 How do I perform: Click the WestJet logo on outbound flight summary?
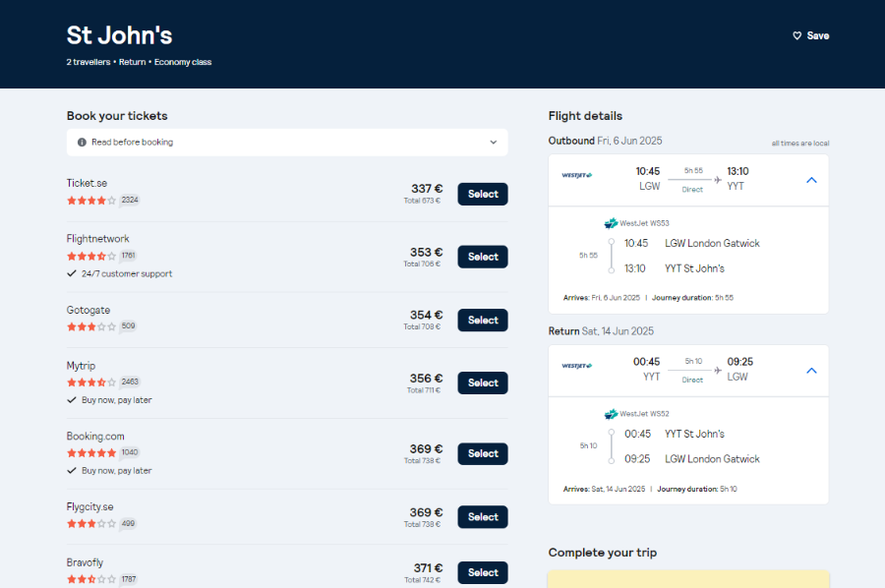tap(577, 175)
